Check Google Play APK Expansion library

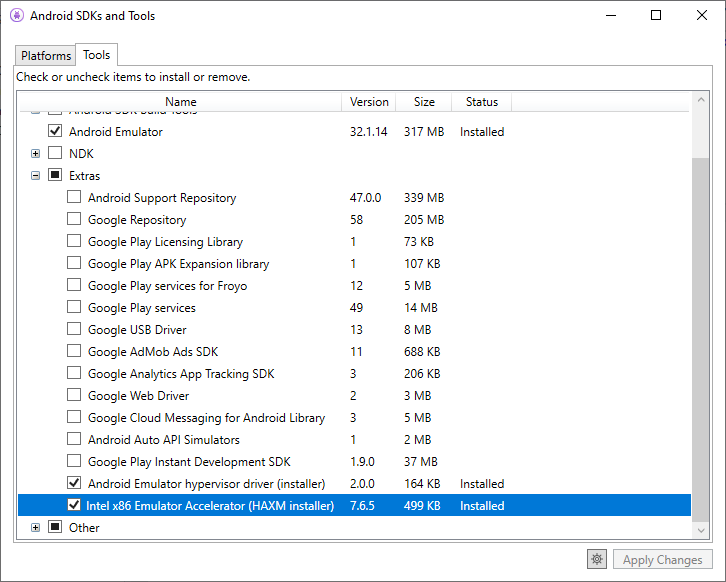(x=74, y=263)
